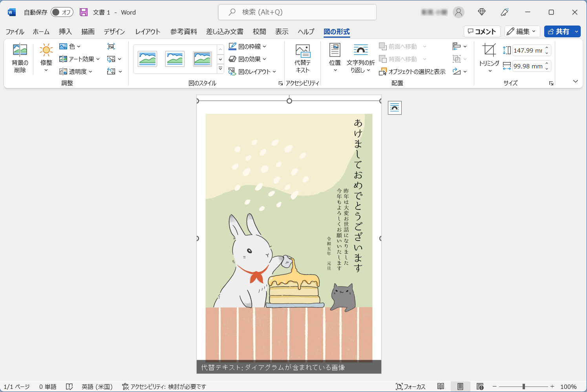Toggle 自動保存 (AutoSave) on
The height and width of the screenshot is (392, 587).
click(62, 12)
